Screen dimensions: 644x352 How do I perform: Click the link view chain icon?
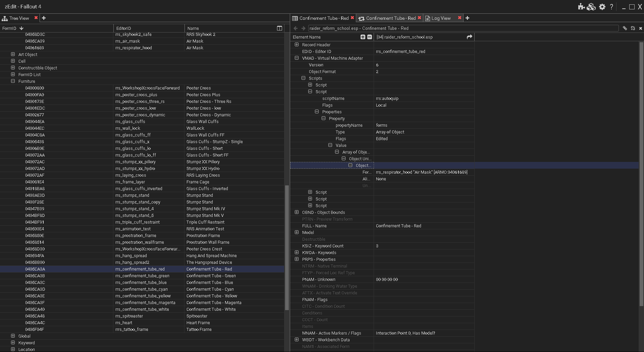pos(625,28)
